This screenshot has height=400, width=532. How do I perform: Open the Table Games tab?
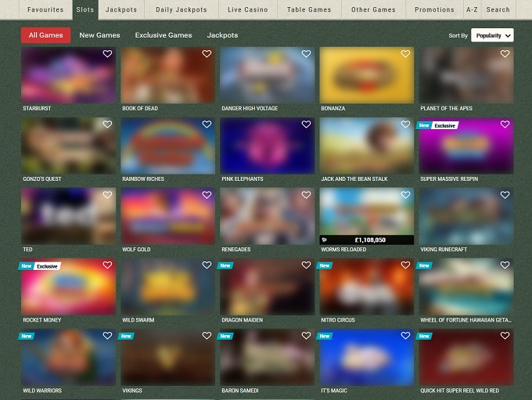309,10
